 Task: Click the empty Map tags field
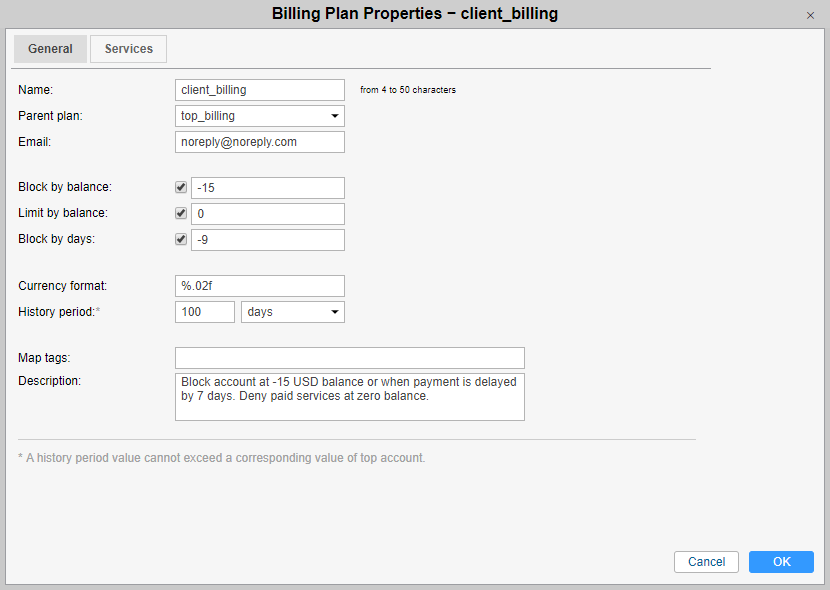point(350,358)
